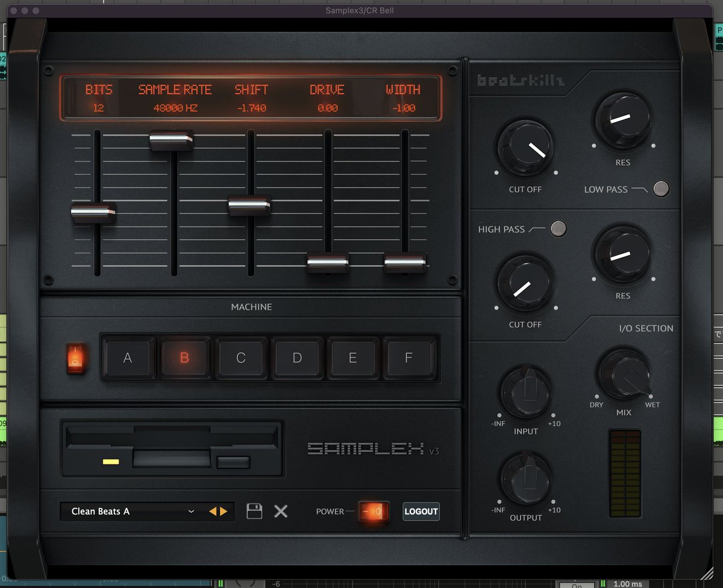
Task: Click the BITS value 12 readout
Action: [x=98, y=108]
